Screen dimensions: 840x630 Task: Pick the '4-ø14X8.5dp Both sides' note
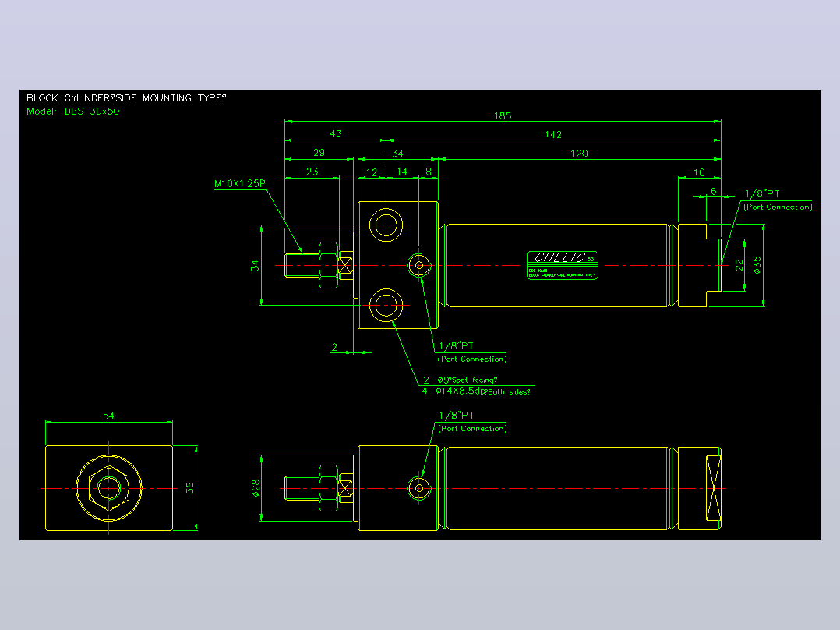pos(475,391)
